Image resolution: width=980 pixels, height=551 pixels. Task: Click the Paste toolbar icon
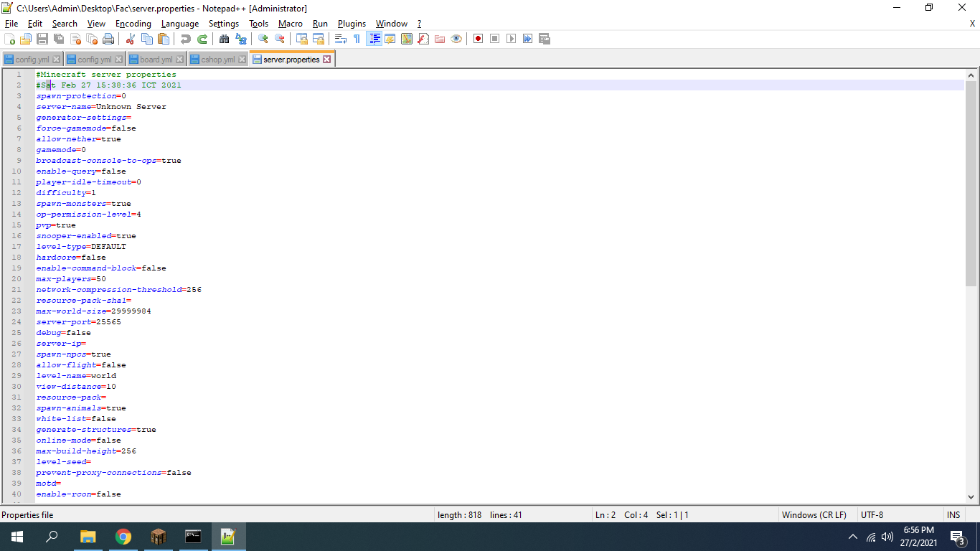click(164, 39)
